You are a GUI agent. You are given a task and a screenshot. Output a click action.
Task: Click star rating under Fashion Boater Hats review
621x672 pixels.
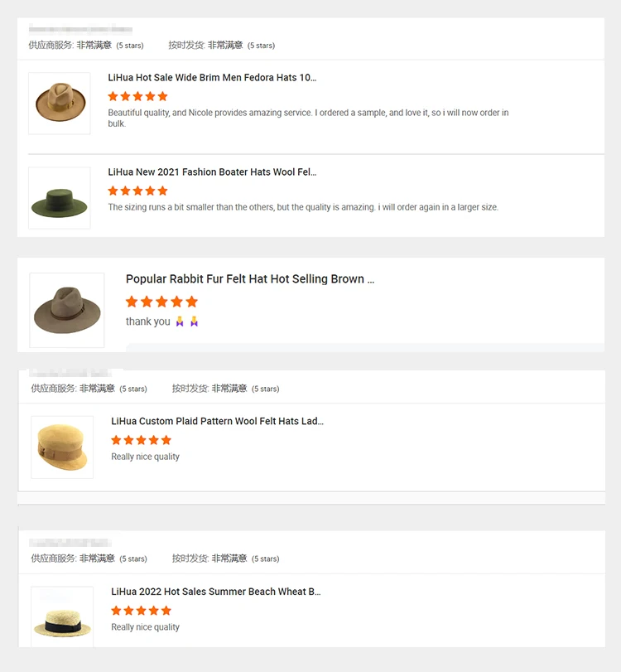(137, 191)
